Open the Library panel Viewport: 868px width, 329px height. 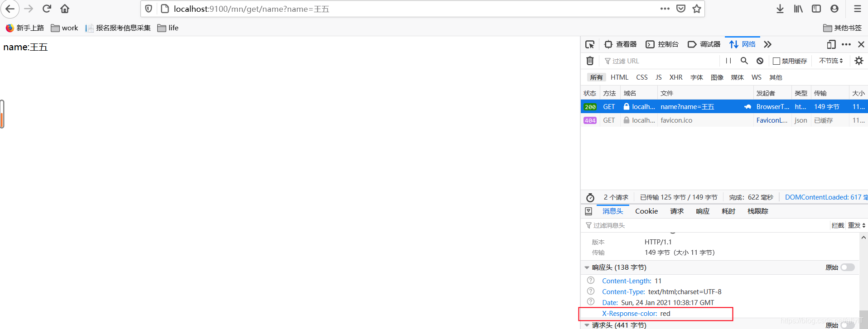[x=798, y=9]
